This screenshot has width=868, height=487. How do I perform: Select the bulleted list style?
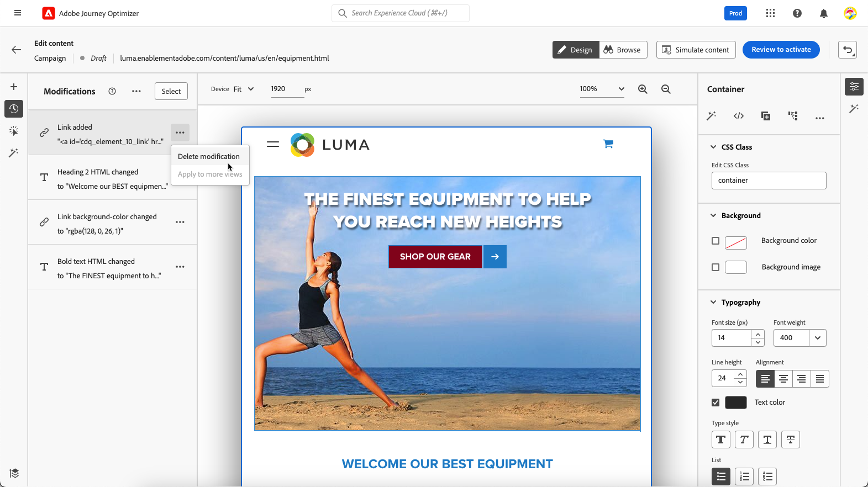coord(721,477)
